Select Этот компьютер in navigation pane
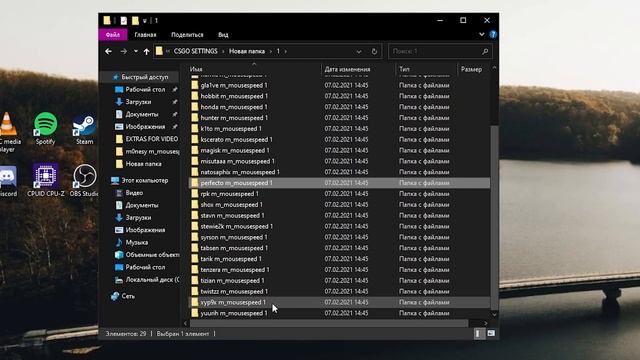The width and height of the screenshot is (640, 360). 140,180
